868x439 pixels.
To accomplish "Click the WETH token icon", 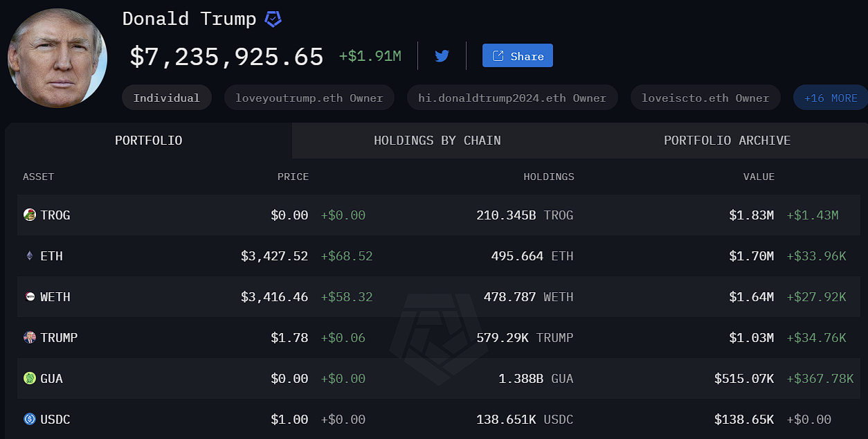I will (x=29, y=297).
